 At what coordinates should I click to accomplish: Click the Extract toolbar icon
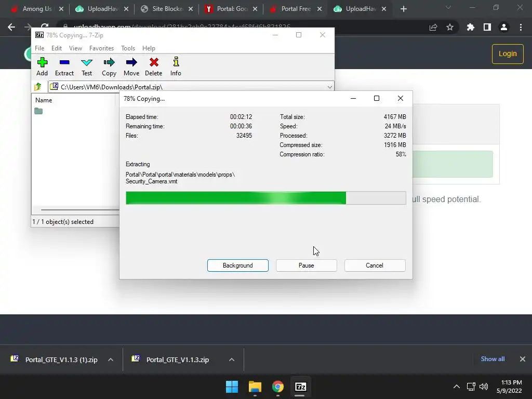click(64, 66)
